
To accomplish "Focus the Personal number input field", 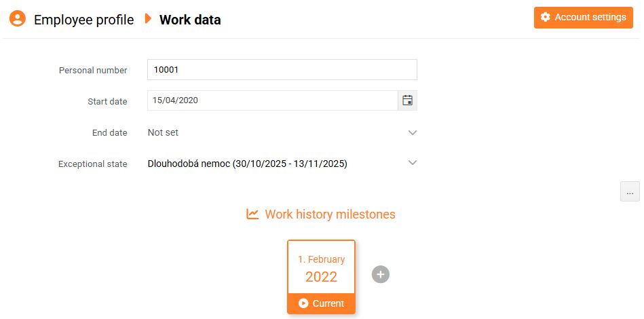I will 282,69.
